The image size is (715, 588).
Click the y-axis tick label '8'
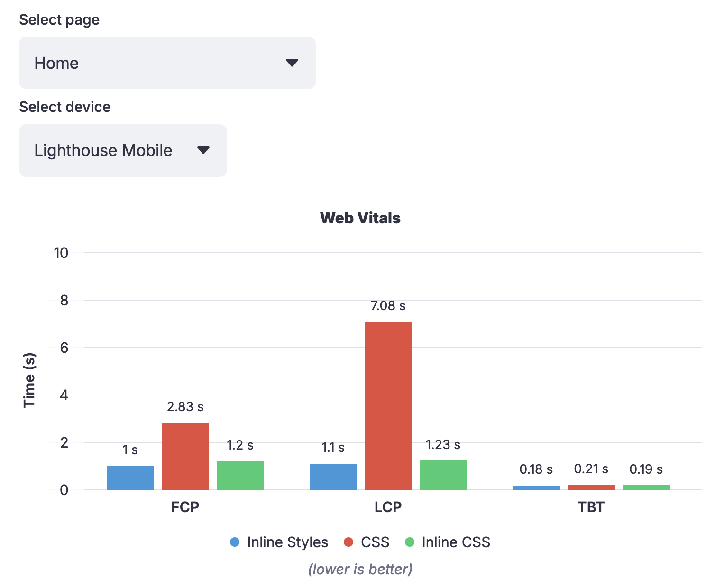tap(64, 300)
